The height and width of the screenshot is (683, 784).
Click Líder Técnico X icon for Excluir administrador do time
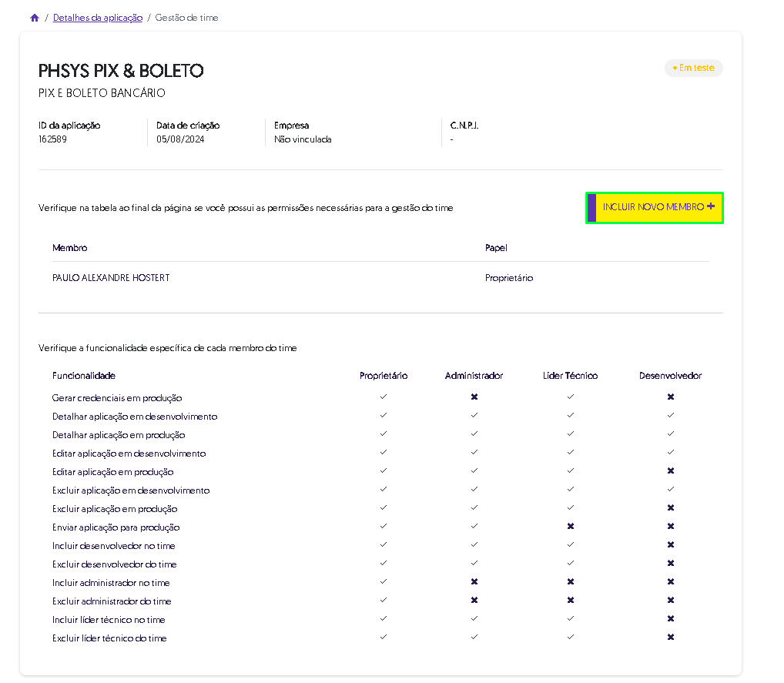point(571,601)
